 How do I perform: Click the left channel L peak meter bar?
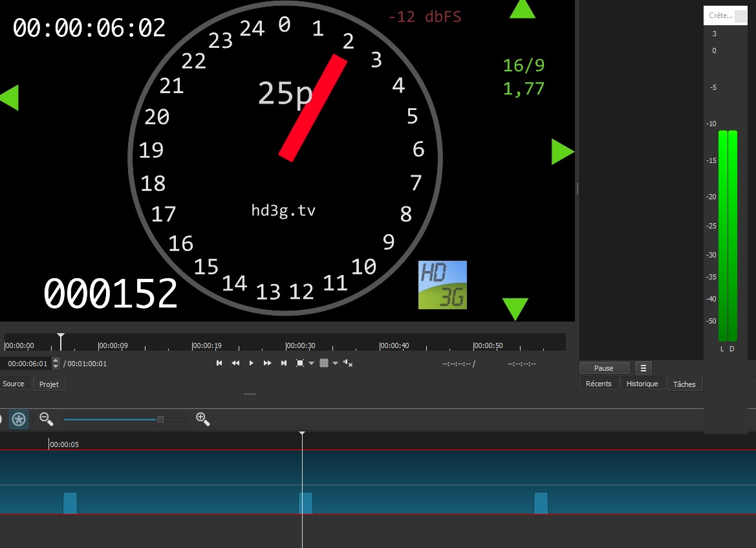coord(723,236)
